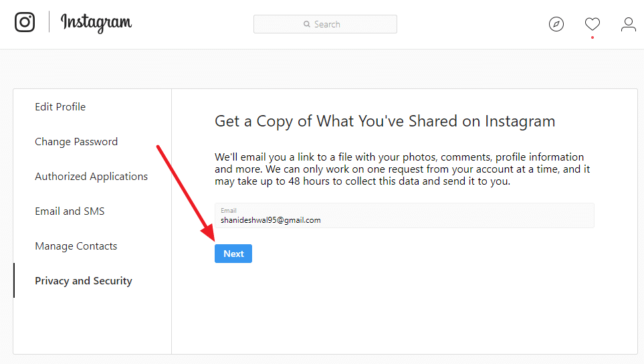Click the small 'Email' label above the address
The image size is (644, 364).
tap(229, 210)
